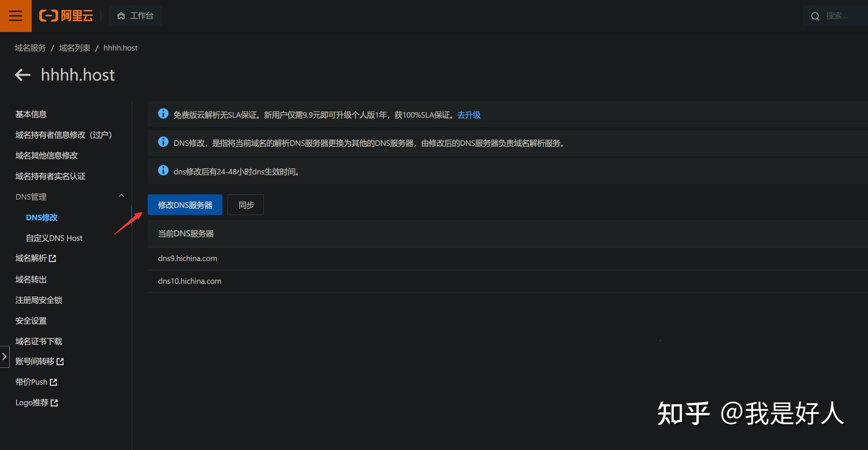Click 去升级 upgrade link
This screenshot has height=450, width=868.
[469, 115]
